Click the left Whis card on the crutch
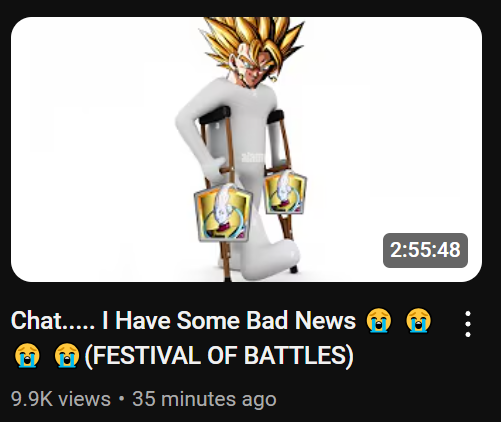This screenshot has height=422, width=501. tap(223, 213)
